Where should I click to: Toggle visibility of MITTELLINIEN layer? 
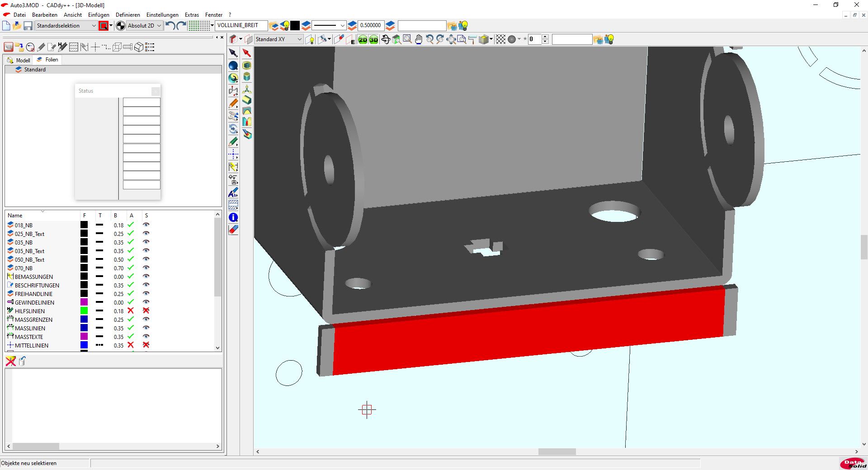[146, 345]
